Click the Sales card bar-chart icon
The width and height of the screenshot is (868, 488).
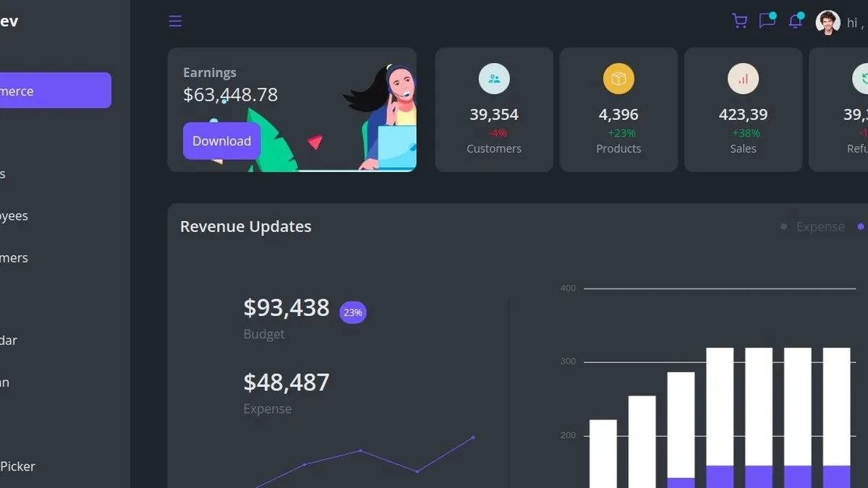(x=743, y=79)
